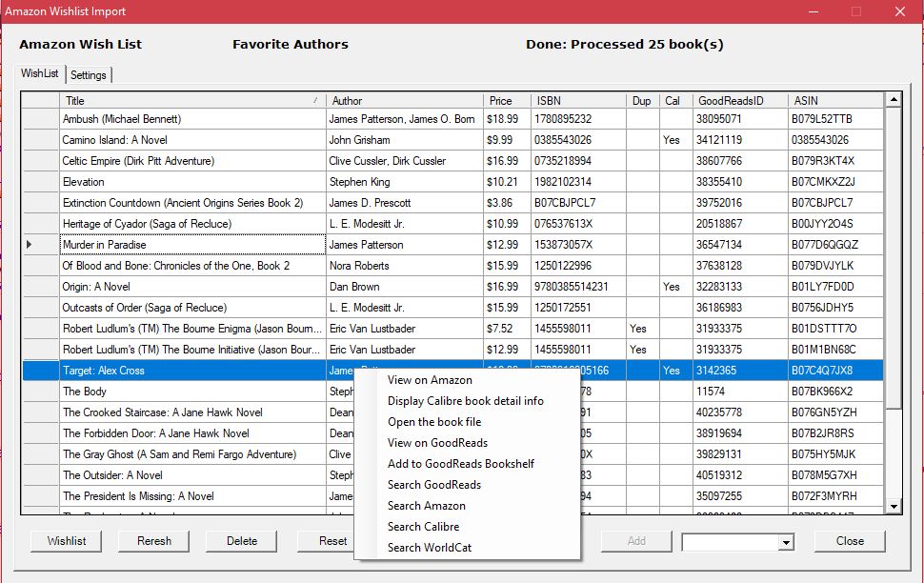Click the vertical scrollbar thumb of table

click(894, 258)
